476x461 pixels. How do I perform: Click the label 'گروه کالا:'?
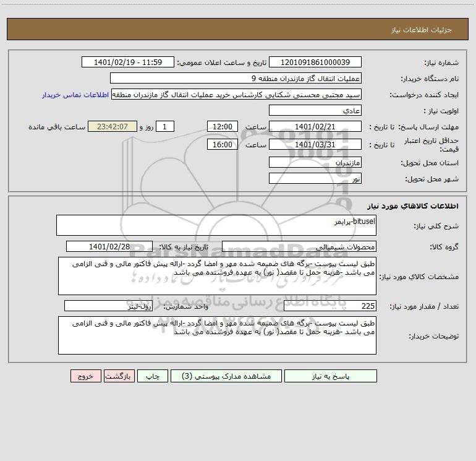(x=444, y=247)
